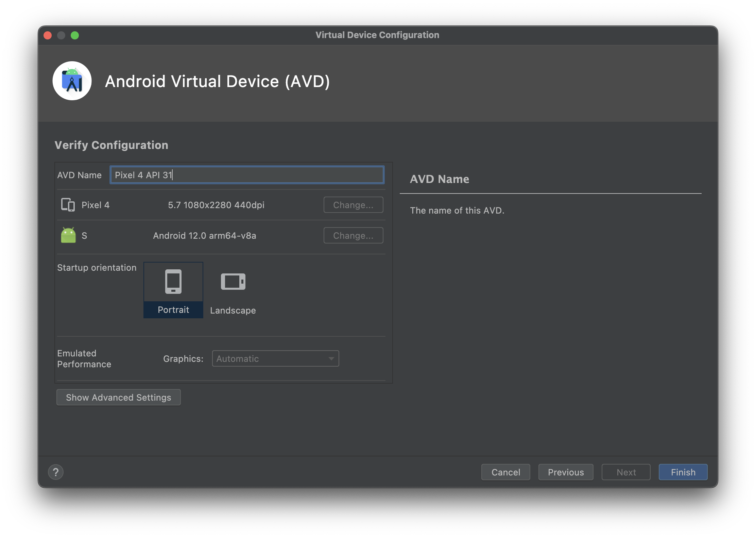Cancel the virtual device configuration

[505, 472]
